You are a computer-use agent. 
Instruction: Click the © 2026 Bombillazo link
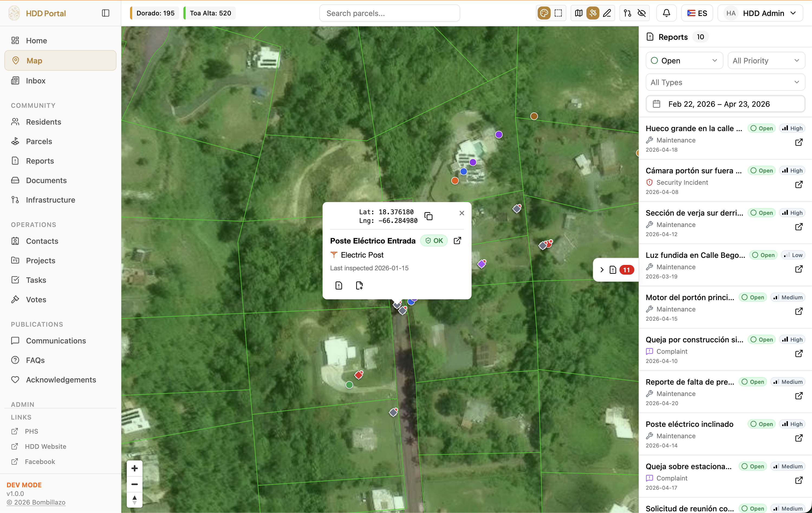(x=36, y=502)
